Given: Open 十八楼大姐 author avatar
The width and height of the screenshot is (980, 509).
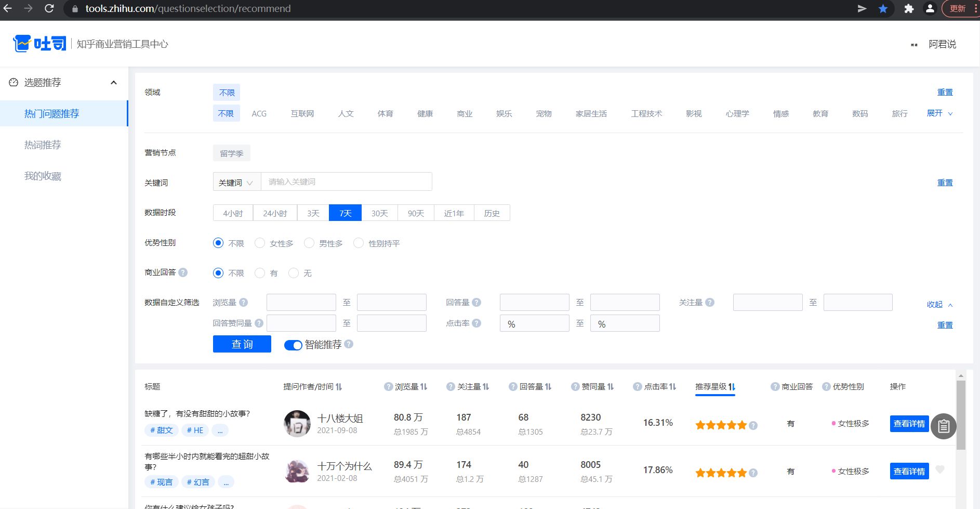Looking at the screenshot, I should click(x=297, y=424).
